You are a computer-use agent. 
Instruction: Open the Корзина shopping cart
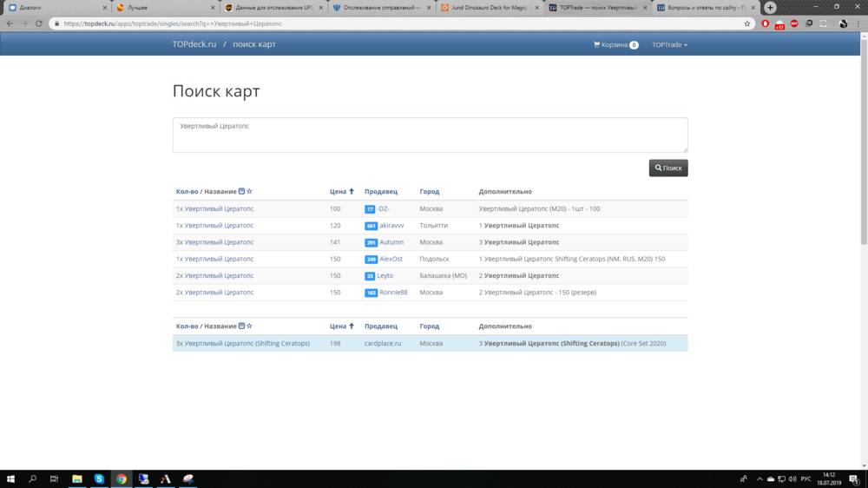615,44
